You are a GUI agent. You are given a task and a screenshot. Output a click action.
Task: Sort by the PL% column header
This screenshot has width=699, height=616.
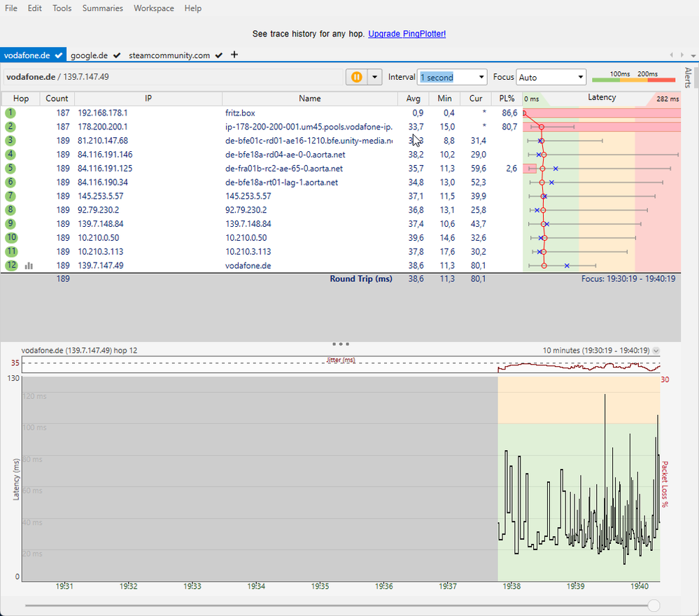pyautogui.click(x=507, y=99)
